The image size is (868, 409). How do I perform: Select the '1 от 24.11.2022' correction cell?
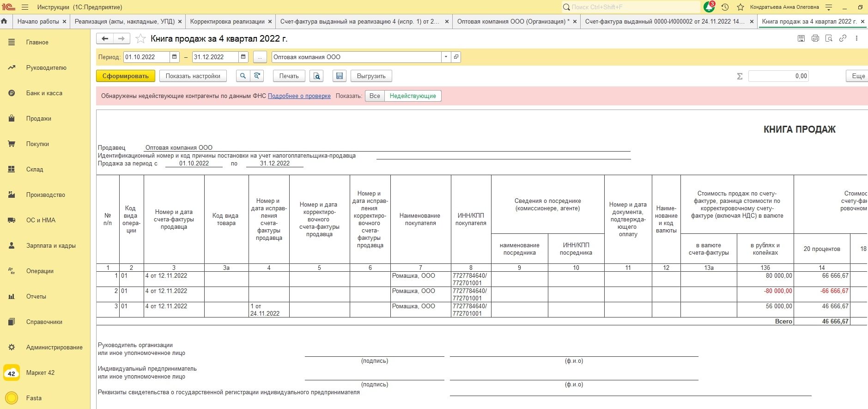[x=269, y=310]
